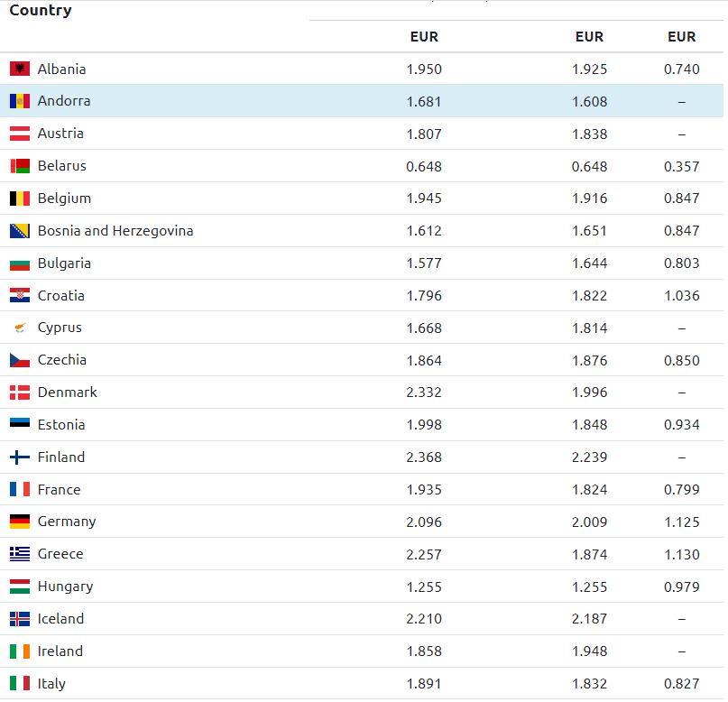Click the Iceland flag icon

click(x=20, y=619)
